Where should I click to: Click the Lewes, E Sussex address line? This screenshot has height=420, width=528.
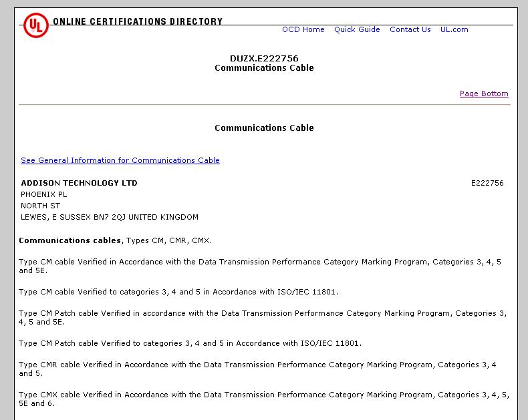click(x=110, y=217)
